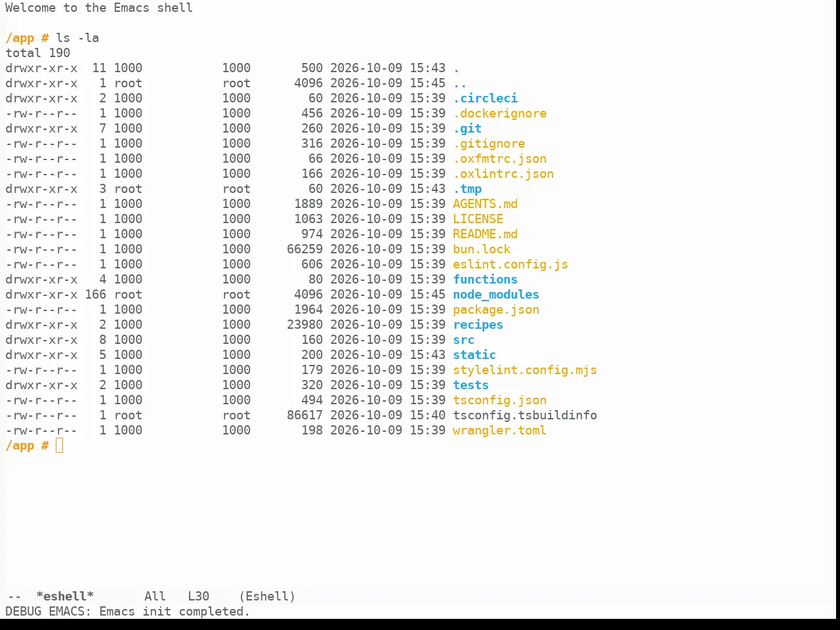840x630 pixels.
Task: Place cursor at the empty /app prompt
Action: (60, 446)
